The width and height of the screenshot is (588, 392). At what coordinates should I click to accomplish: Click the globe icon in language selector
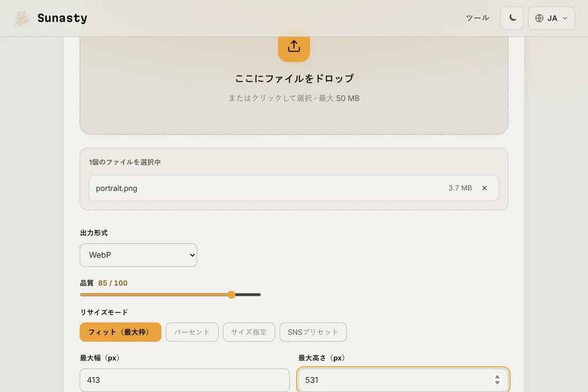(x=539, y=18)
